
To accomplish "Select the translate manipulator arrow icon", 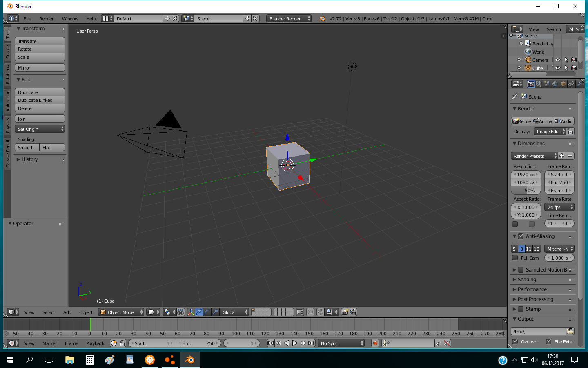I will (x=199, y=312).
